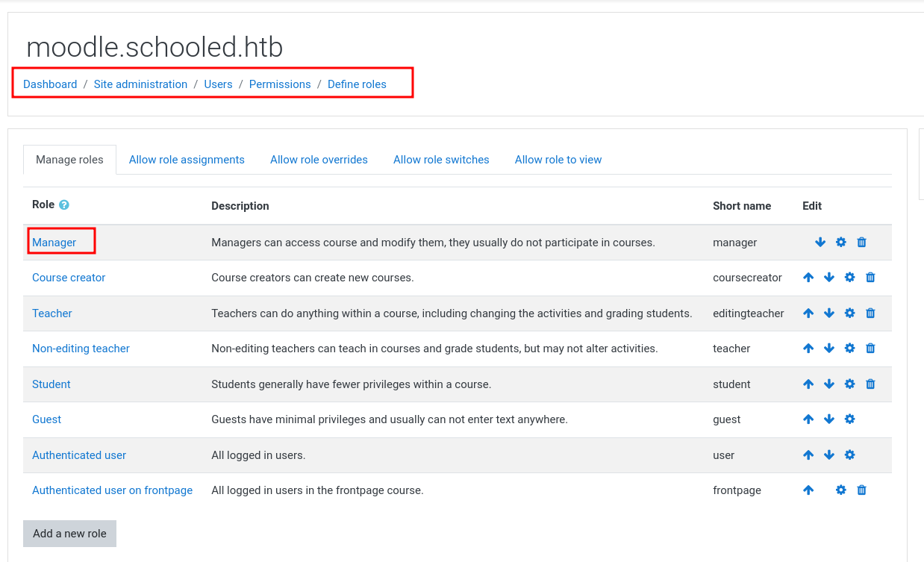
Task: Edit Manager role settings gear
Action: pos(841,242)
